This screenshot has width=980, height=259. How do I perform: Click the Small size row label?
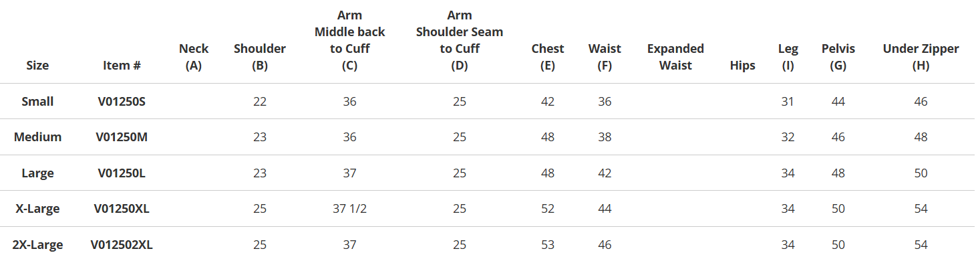click(37, 102)
